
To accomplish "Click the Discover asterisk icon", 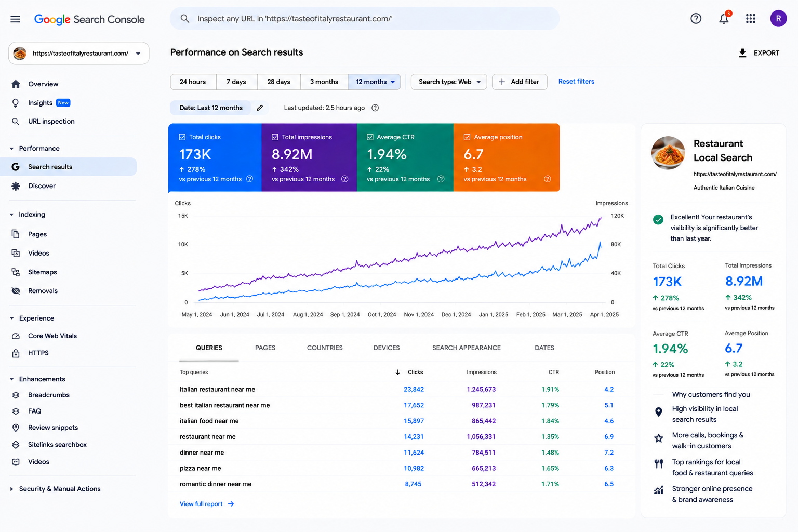I will coord(16,186).
